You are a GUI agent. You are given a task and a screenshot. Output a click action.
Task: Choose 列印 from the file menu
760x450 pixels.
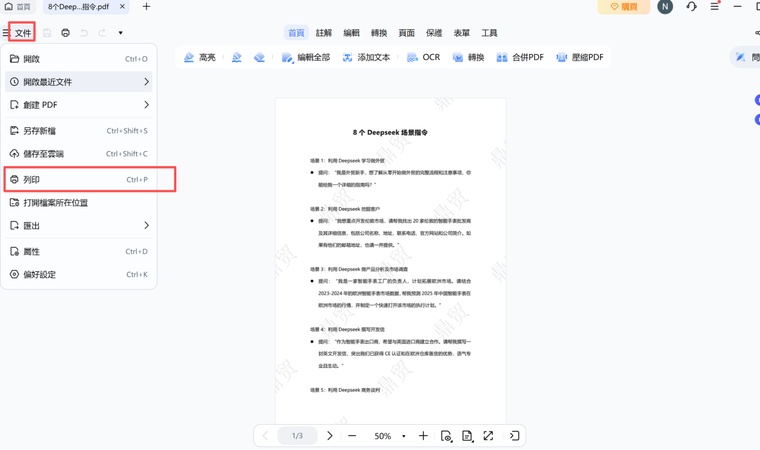tap(79, 179)
